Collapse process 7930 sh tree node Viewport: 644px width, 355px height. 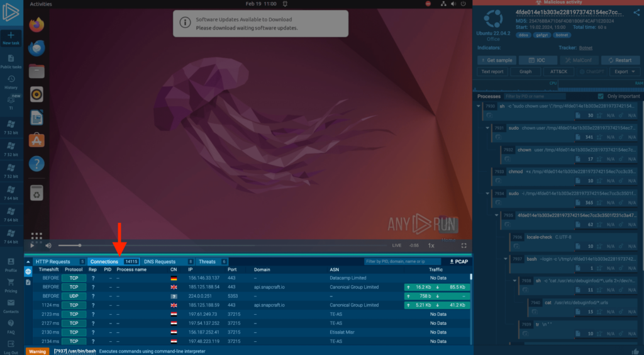(479, 106)
